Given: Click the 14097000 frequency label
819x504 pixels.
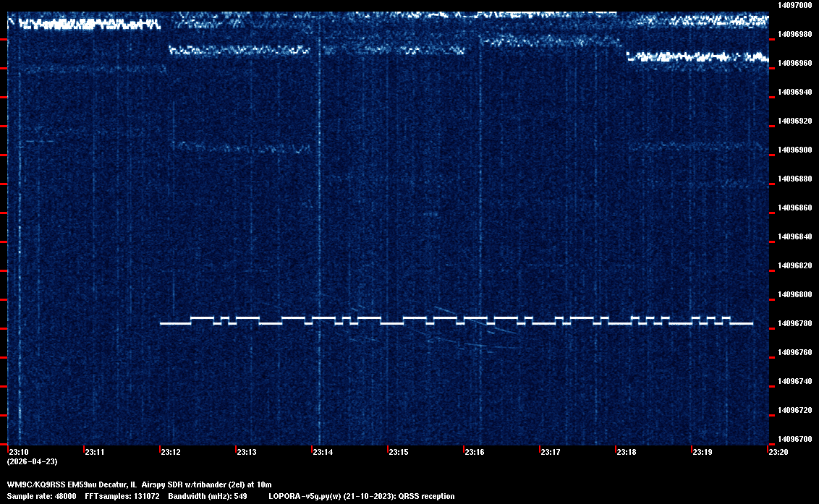Looking at the screenshot, I should (x=795, y=5).
